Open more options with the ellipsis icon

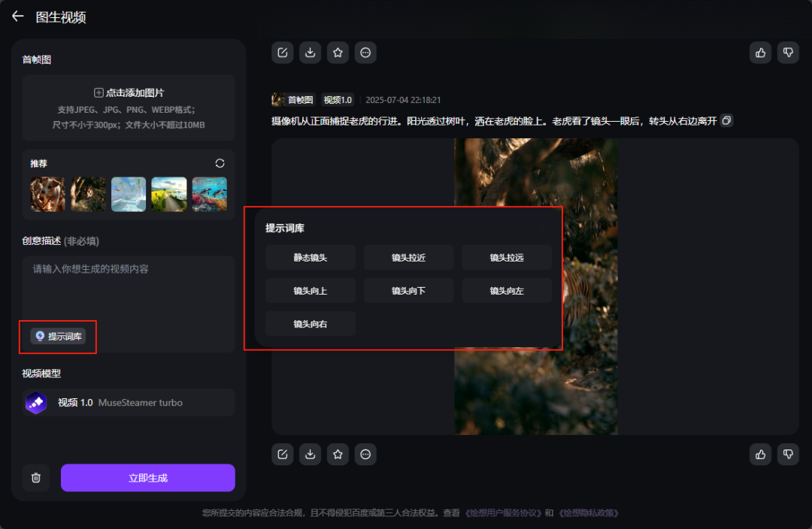[x=365, y=53]
